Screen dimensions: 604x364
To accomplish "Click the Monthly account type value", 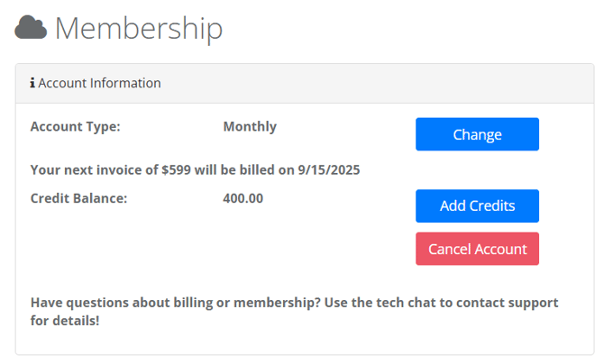I will [x=250, y=126].
